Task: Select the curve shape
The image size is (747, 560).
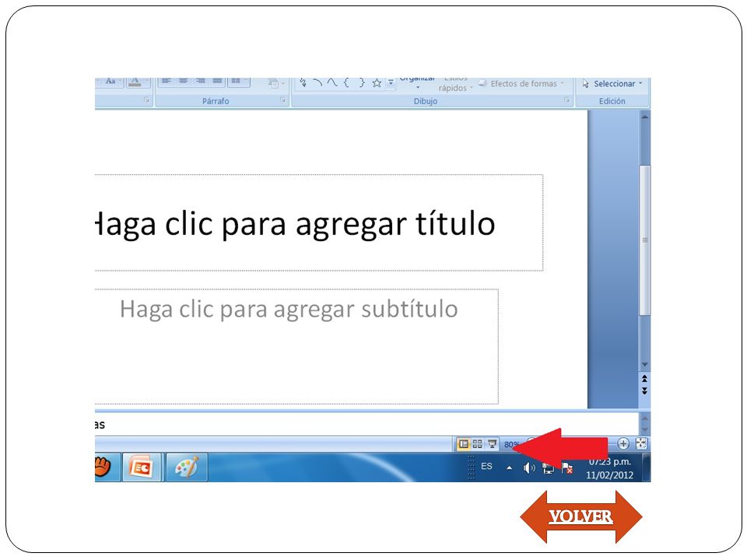Action: point(332,83)
